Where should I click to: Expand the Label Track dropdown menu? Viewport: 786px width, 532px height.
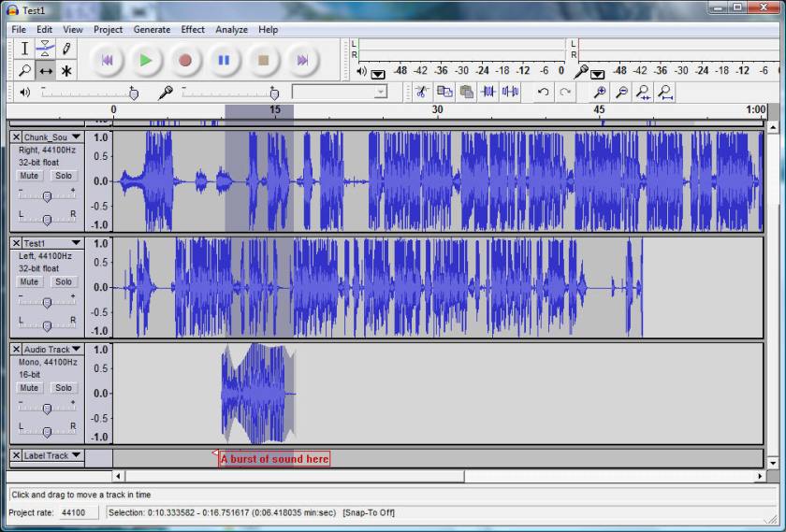click(76, 455)
